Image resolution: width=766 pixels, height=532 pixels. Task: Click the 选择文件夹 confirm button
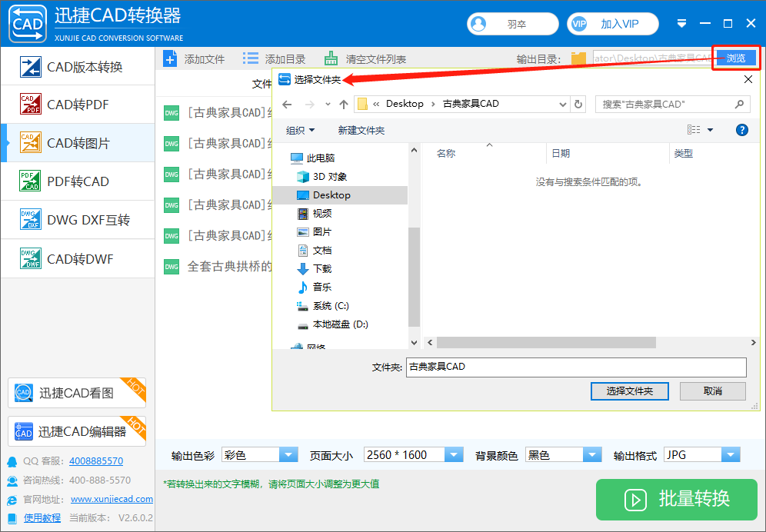629,391
